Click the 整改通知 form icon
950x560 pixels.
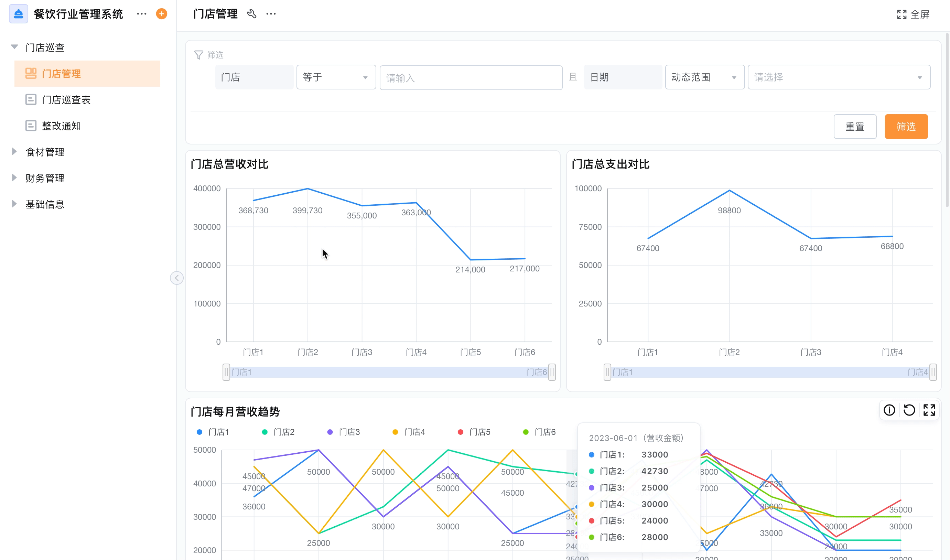click(31, 126)
